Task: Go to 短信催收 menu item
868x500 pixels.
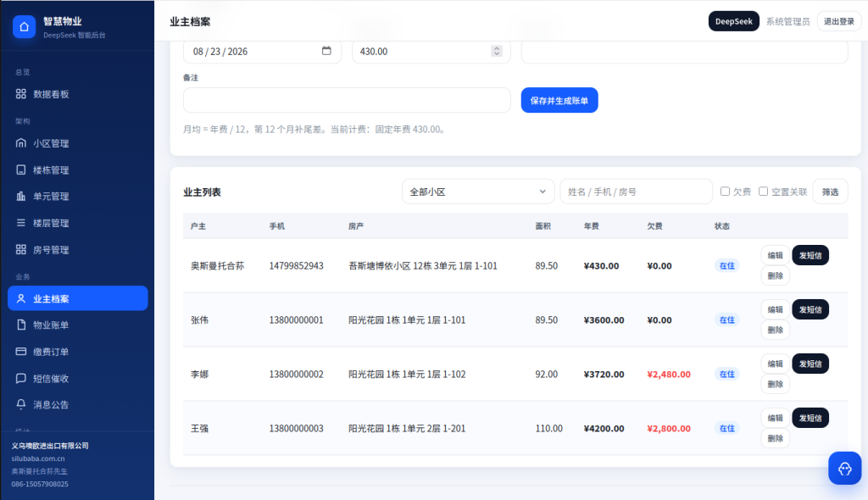Action: click(x=77, y=378)
